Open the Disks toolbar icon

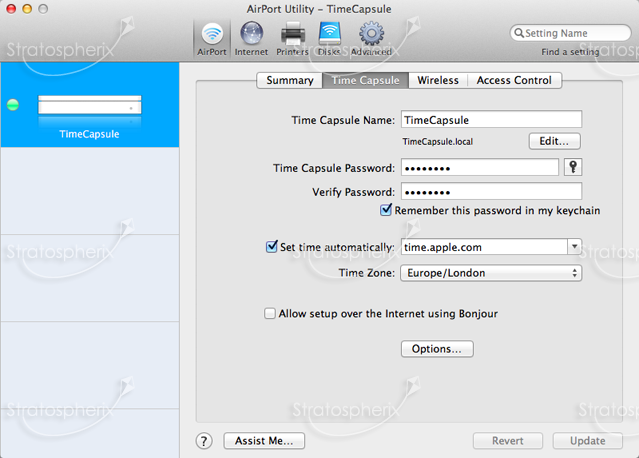(x=329, y=39)
